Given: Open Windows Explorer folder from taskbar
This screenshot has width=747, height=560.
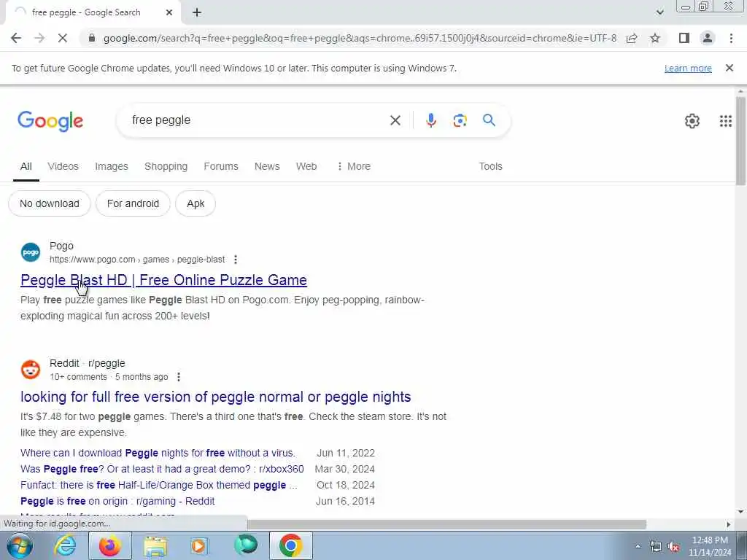Looking at the screenshot, I should [155, 545].
